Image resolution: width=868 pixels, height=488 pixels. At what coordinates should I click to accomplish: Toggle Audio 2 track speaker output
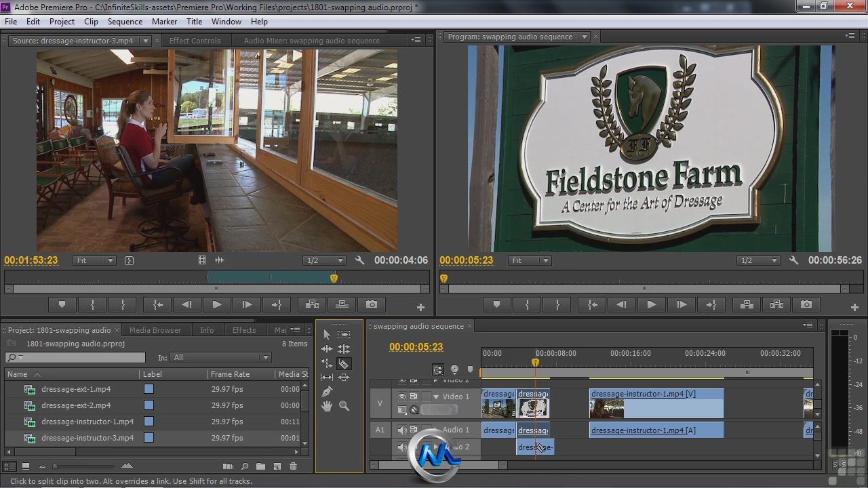[402, 447]
